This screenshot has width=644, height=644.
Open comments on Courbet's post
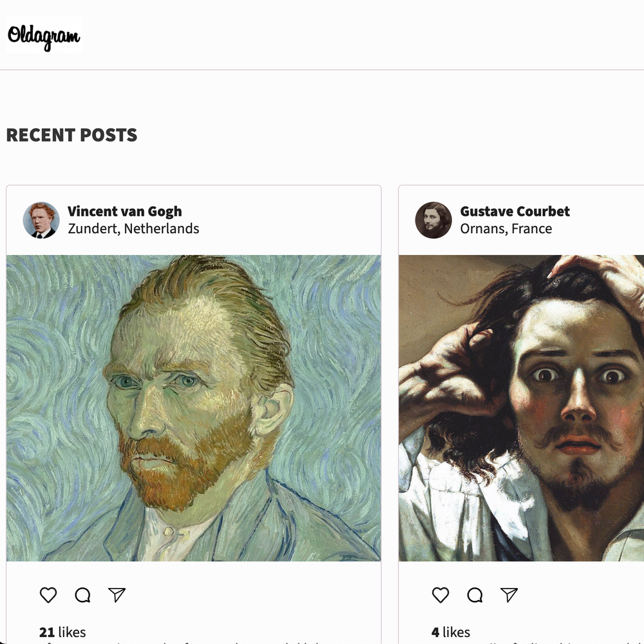coord(475,595)
